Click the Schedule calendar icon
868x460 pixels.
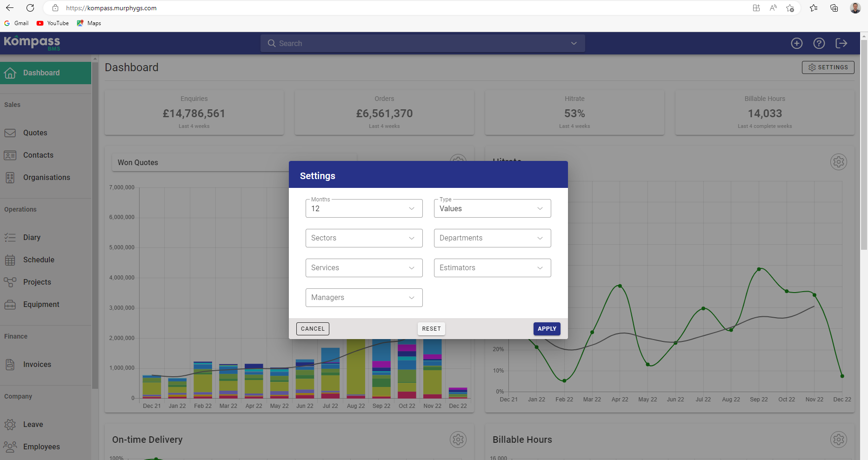[x=10, y=260]
